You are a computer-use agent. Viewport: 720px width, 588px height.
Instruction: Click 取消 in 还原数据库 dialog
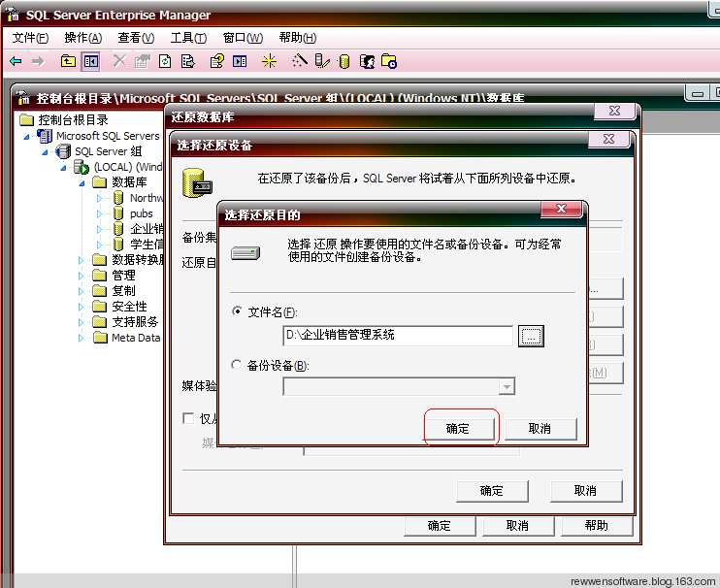pos(518,526)
